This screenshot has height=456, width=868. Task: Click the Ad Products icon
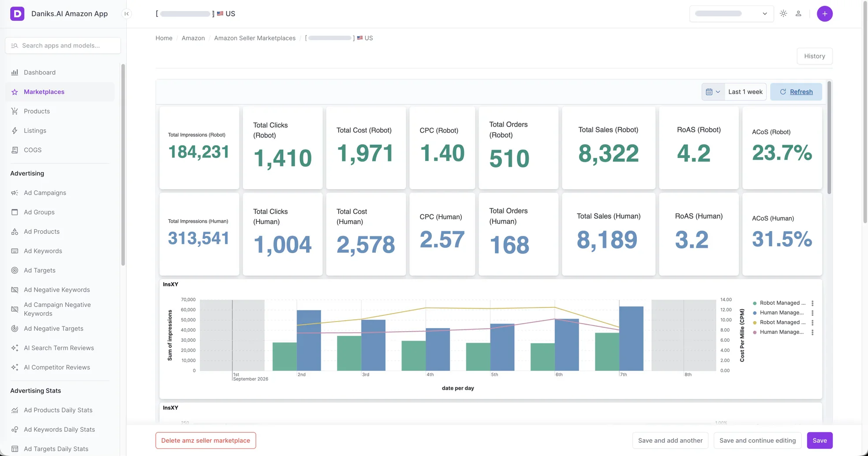pyautogui.click(x=15, y=232)
